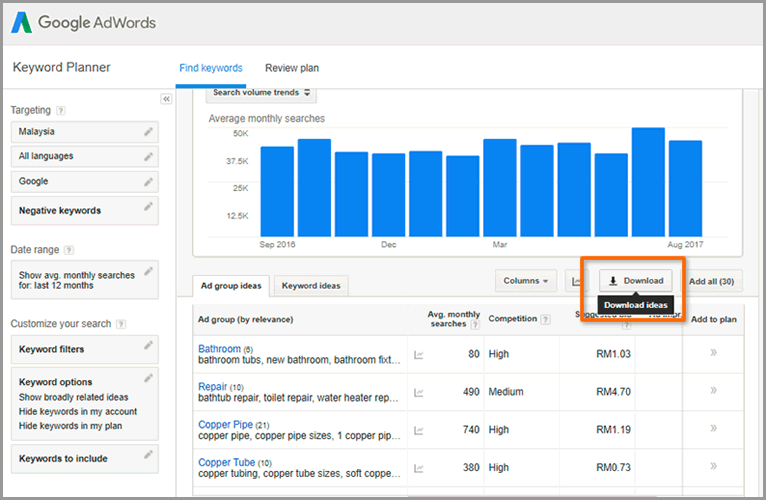Viewport: 766px width, 500px height.
Task: Open Customize your search help icon
Action: click(x=121, y=324)
